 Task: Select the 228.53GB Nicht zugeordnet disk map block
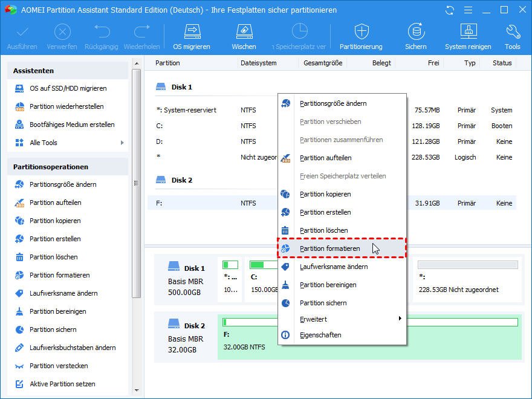point(467,279)
